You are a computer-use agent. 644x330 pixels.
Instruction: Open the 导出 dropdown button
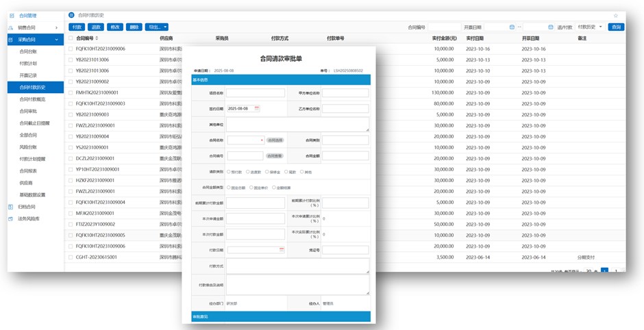click(156, 27)
